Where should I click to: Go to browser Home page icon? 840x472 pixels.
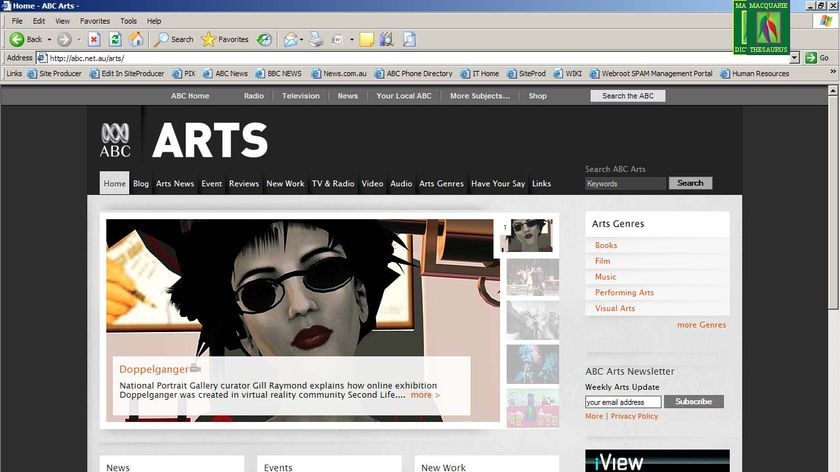point(136,39)
